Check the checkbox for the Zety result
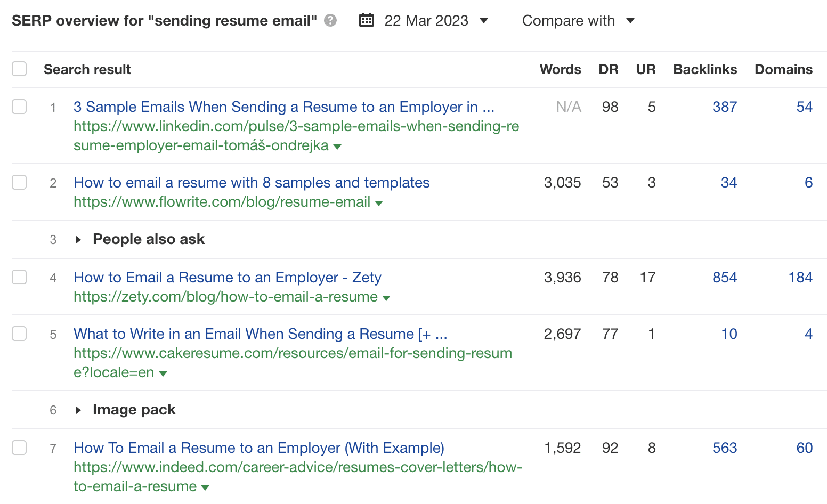Image resolution: width=827 pixels, height=504 pixels. 19,277
